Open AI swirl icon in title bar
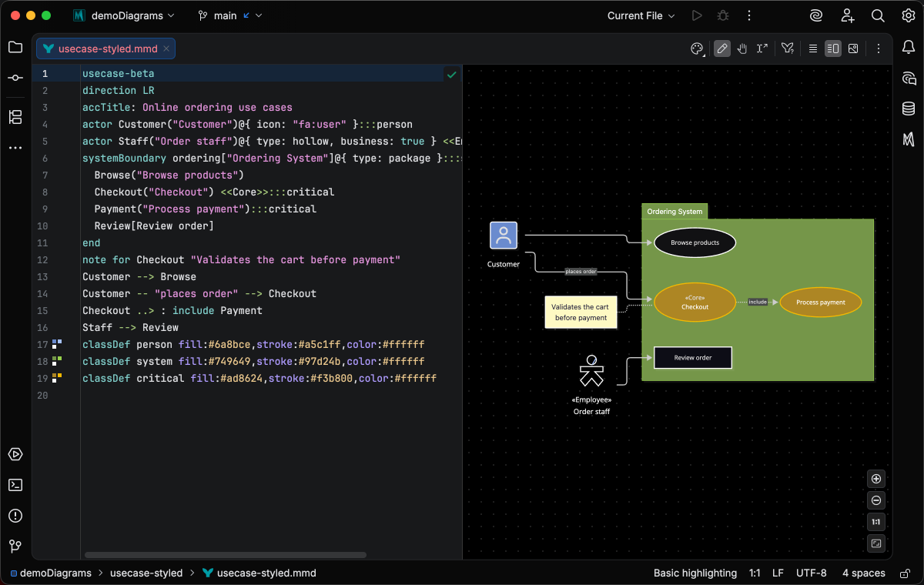 816,15
